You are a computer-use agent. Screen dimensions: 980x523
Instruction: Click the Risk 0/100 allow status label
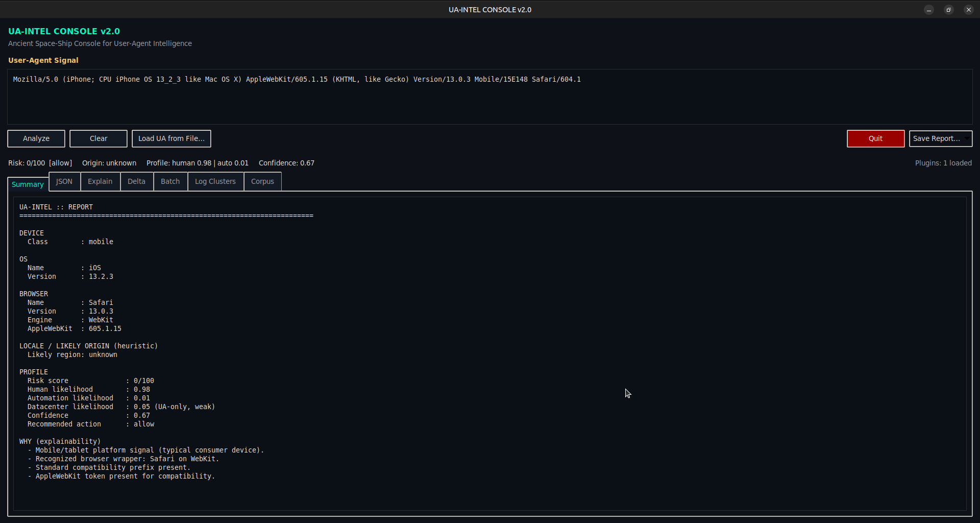pyautogui.click(x=40, y=163)
